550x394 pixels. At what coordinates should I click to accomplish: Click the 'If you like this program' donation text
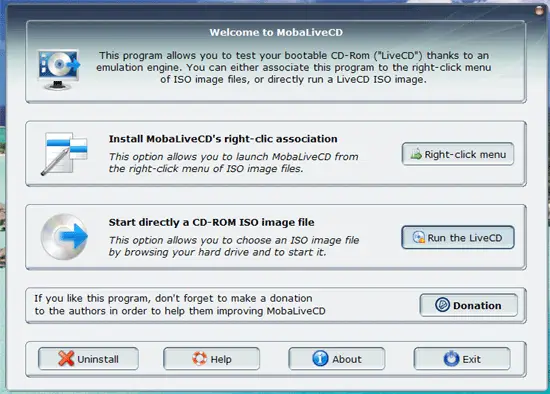click(x=180, y=305)
